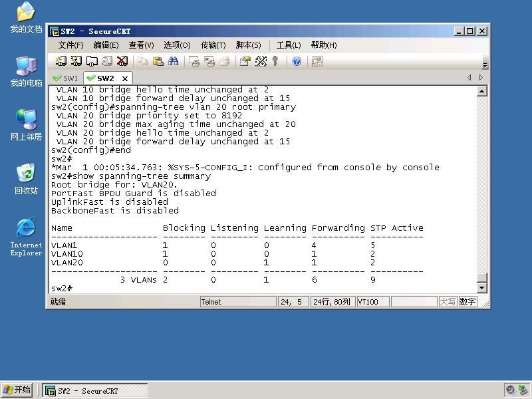Screen dimensions: 532x399
Task: Close the SW2 tab with X
Action: (x=125, y=78)
